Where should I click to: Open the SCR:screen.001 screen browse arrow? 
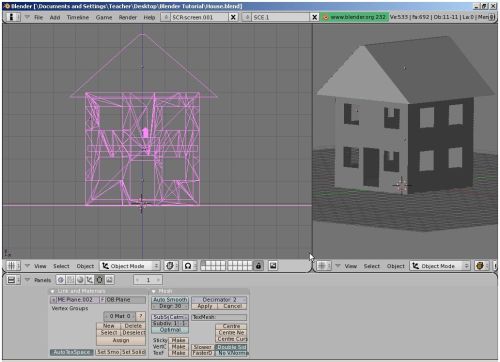165,17
